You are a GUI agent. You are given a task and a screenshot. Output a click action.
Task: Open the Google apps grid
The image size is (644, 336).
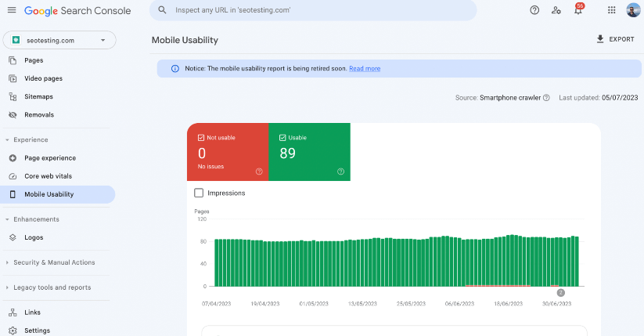coord(611,10)
